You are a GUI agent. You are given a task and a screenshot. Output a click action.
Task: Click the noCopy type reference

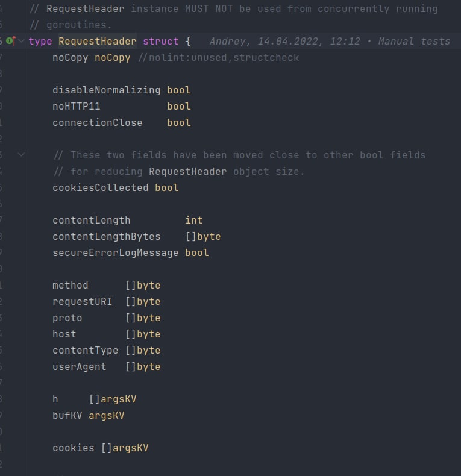click(112, 58)
